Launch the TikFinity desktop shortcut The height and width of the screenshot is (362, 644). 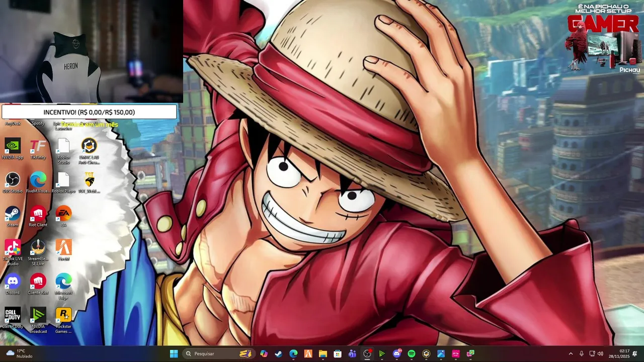pos(38,148)
